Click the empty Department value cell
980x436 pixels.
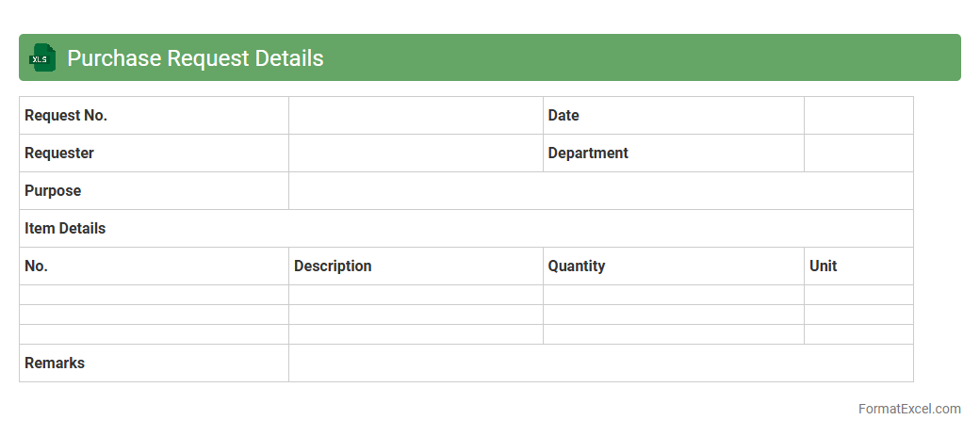857,153
